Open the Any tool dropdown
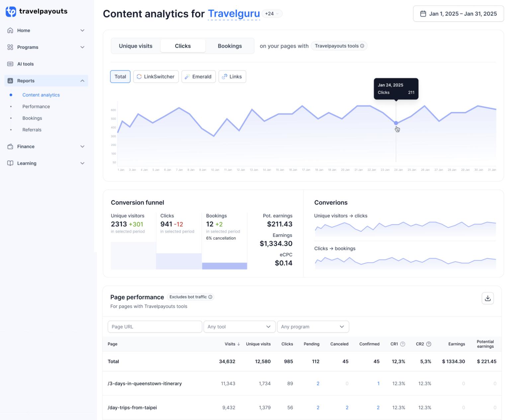 point(239,327)
